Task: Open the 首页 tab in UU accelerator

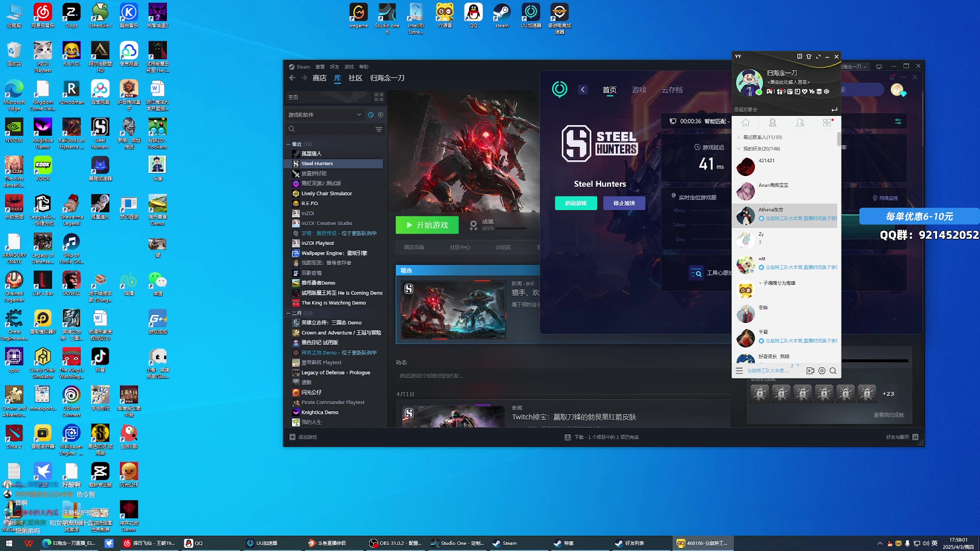Action: coord(609,90)
